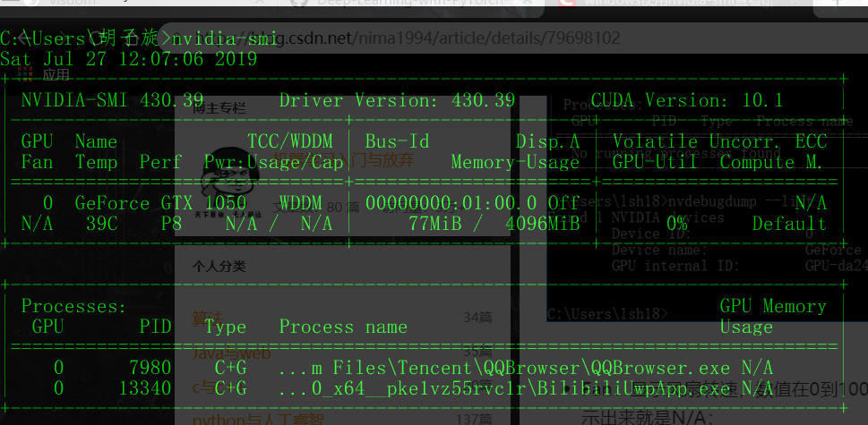Select the 00000000:01:00.0 bus ID value

click(x=451, y=203)
